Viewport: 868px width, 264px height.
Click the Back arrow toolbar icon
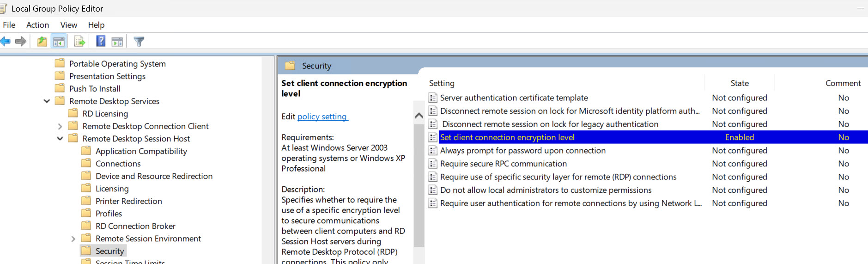pyautogui.click(x=6, y=42)
